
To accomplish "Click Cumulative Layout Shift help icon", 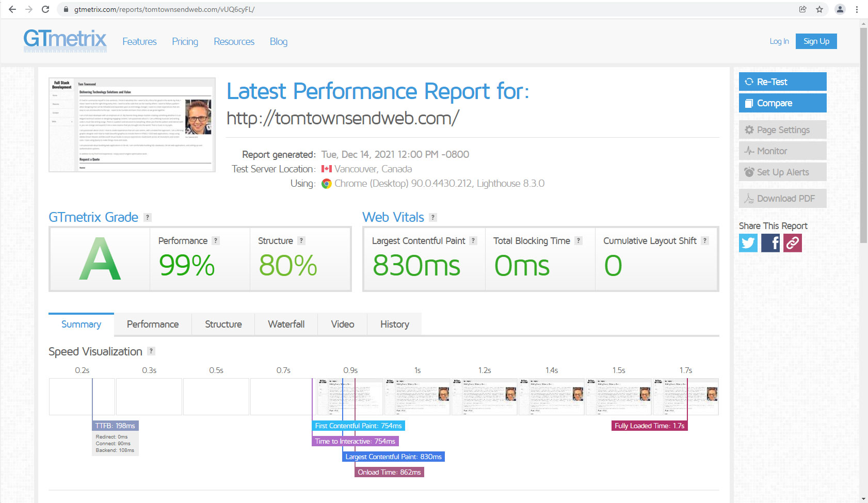I will (705, 240).
